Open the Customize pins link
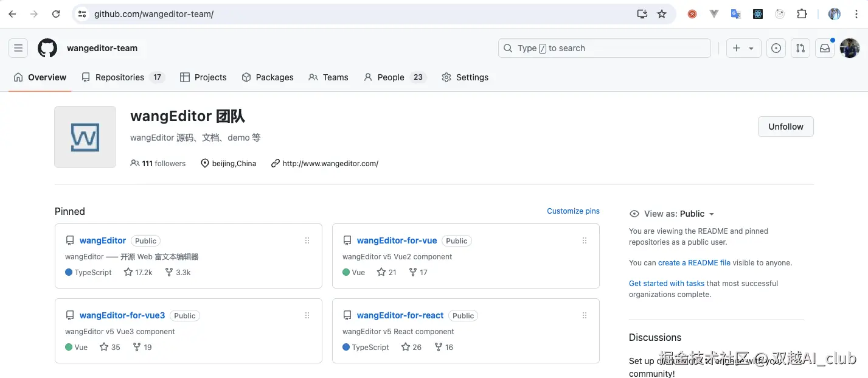This screenshot has height=378, width=868. click(573, 211)
